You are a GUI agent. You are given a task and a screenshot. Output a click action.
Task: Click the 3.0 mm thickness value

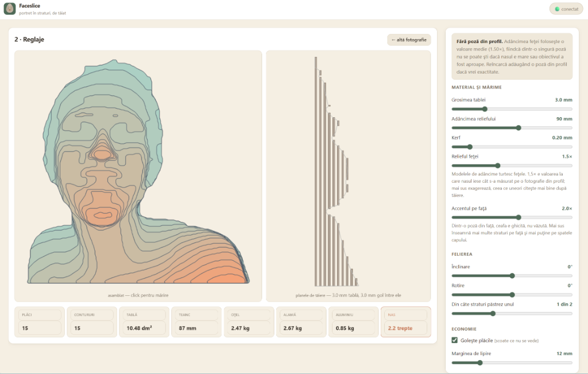coord(564,100)
